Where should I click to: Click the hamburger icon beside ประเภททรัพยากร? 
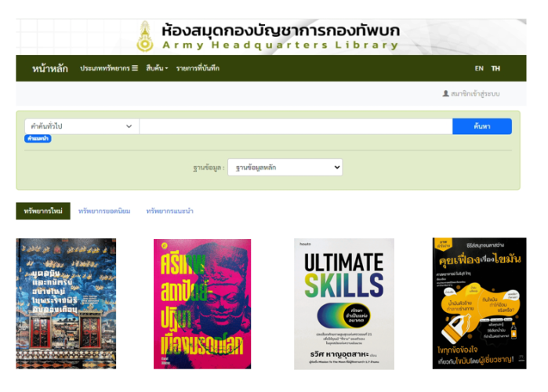click(x=135, y=68)
